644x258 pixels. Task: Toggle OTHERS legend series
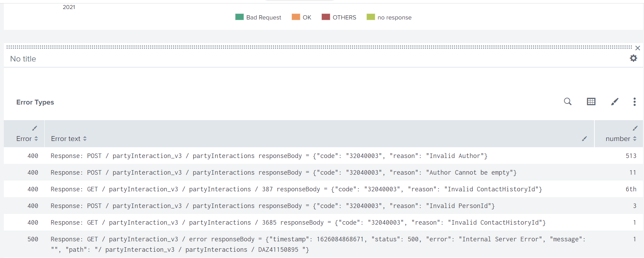pyautogui.click(x=339, y=17)
